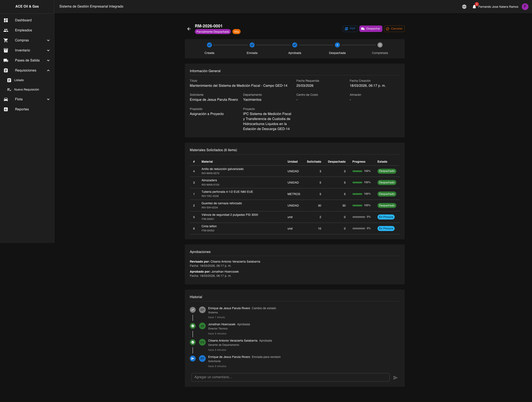Click the back arrow next to RM-2026-0001
Viewport: 532px width, 402px height.
(x=189, y=29)
